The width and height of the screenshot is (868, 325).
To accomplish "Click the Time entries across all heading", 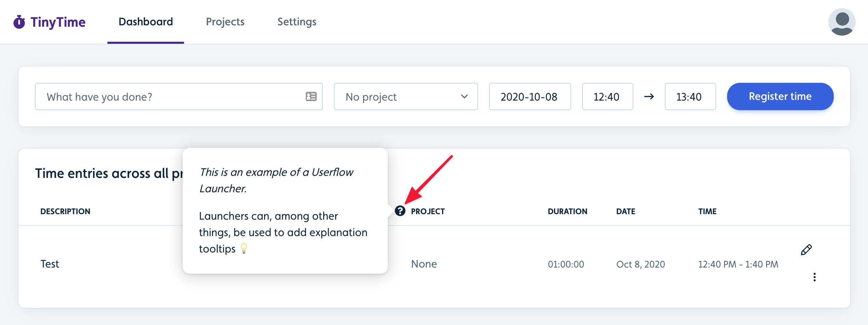I will point(109,173).
